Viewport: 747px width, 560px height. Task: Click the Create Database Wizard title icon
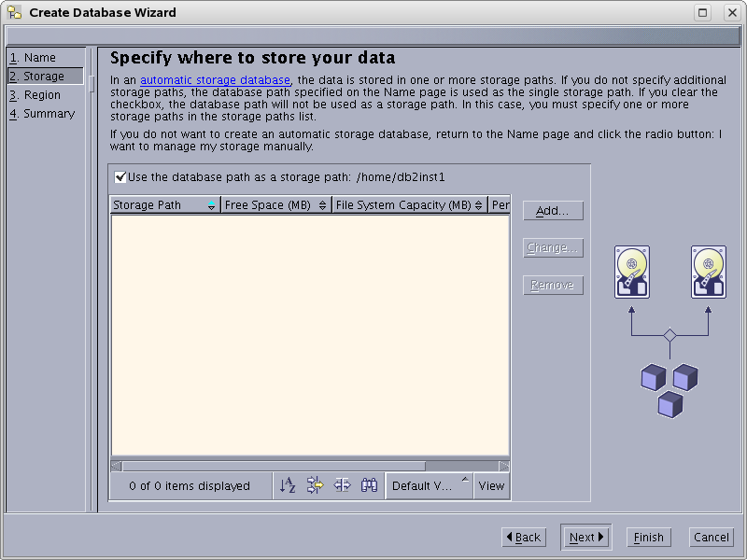(15, 12)
